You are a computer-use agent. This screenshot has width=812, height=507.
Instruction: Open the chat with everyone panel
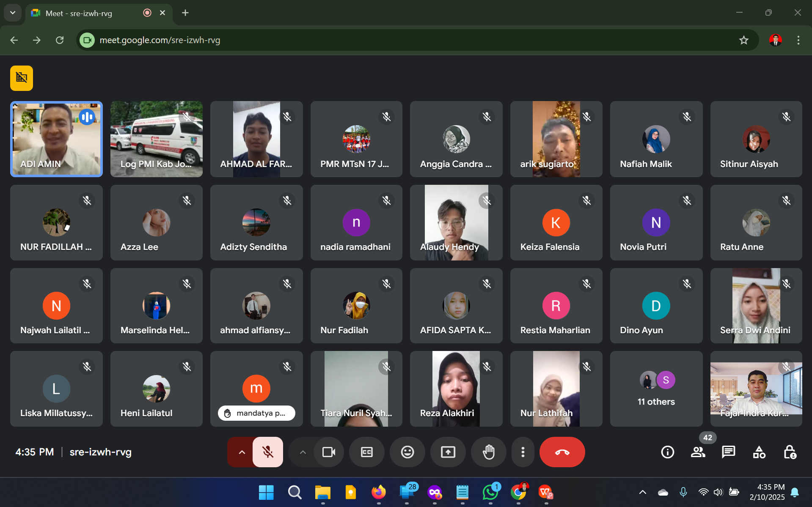click(x=728, y=452)
